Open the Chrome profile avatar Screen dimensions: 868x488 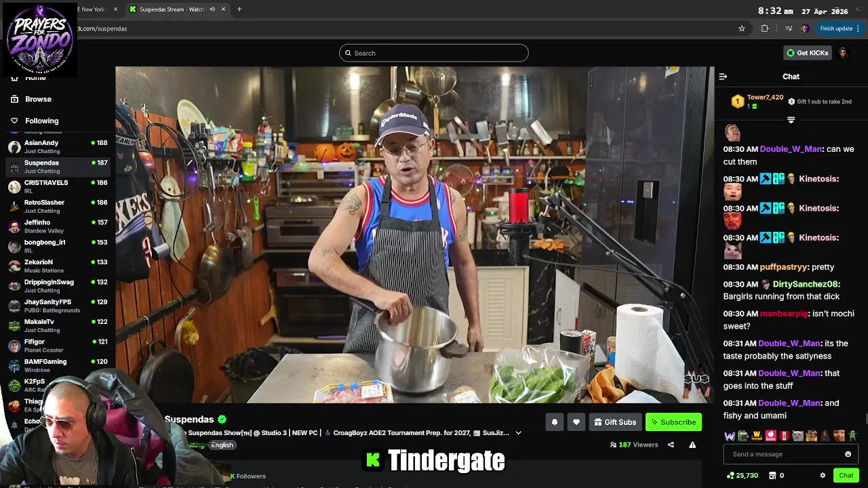(805, 28)
